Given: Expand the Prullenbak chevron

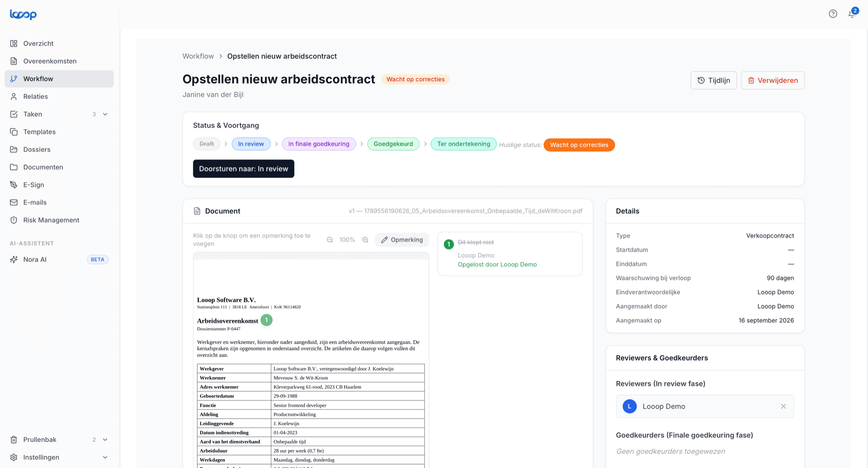Looking at the screenshot, I should pyautogui.click(x=105, y=440).
